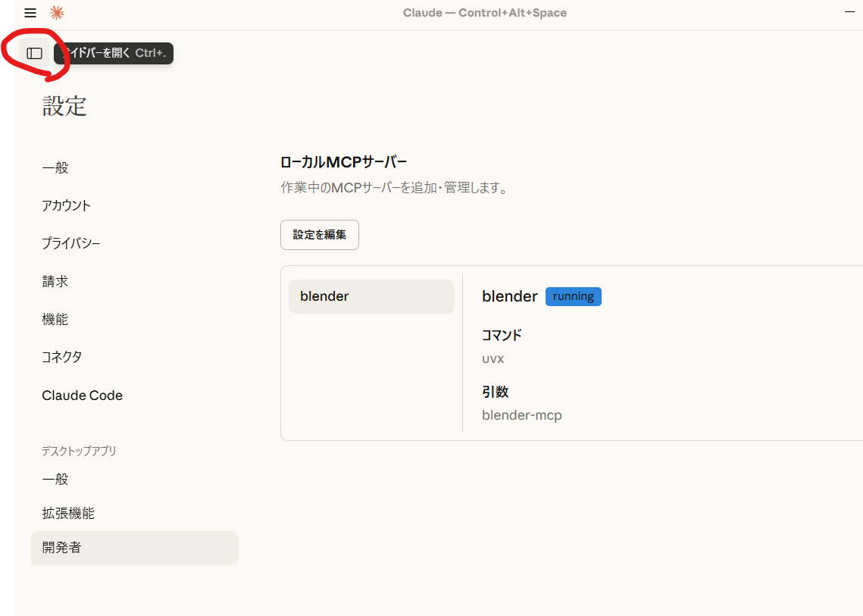This screenshot has height=616, width=863.
Task: Select 請求 in the settings list
Action: tap(55, 281)
